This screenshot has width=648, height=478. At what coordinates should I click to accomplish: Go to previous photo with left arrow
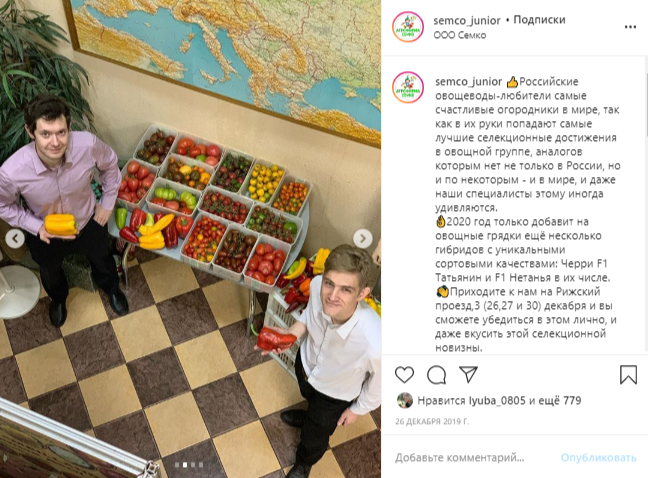[x=15, y=238]
